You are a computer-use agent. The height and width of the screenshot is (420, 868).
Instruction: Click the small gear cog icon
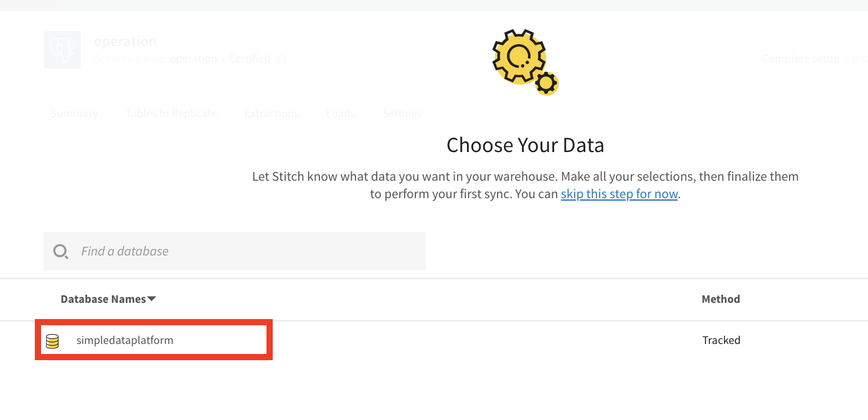coord(547,83)
